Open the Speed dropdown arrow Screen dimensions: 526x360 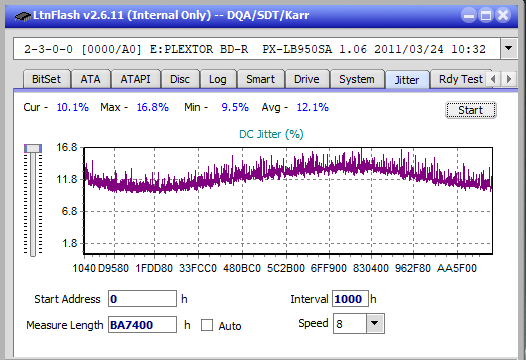click(375, 323)
